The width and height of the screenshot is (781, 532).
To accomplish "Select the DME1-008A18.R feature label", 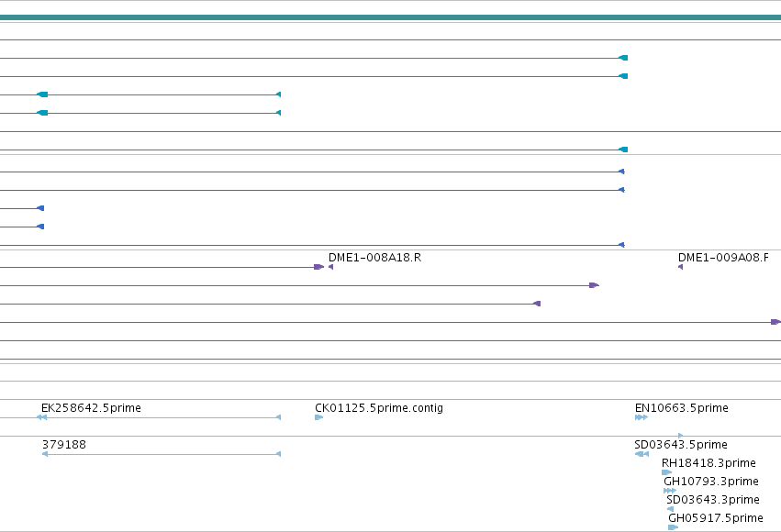I will click(x=374, y=258).
